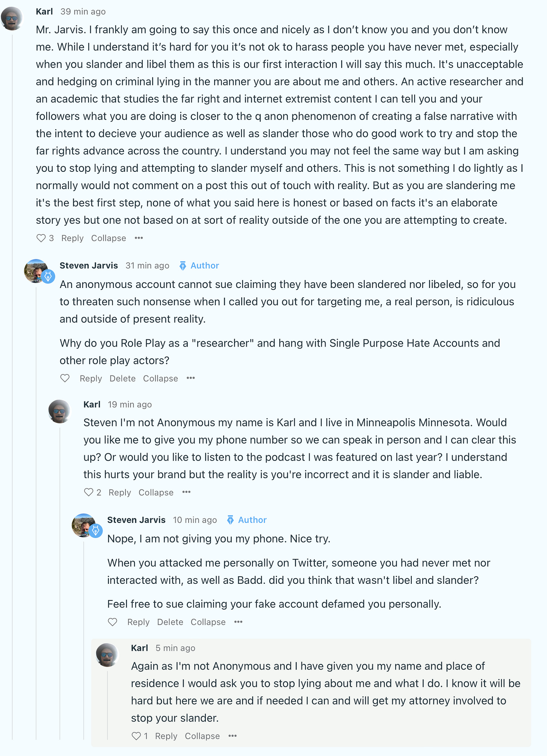The image size is (547, 756).
Task: Like Steven Jarvis's 10 min ago comment
Action: (113, 622)
